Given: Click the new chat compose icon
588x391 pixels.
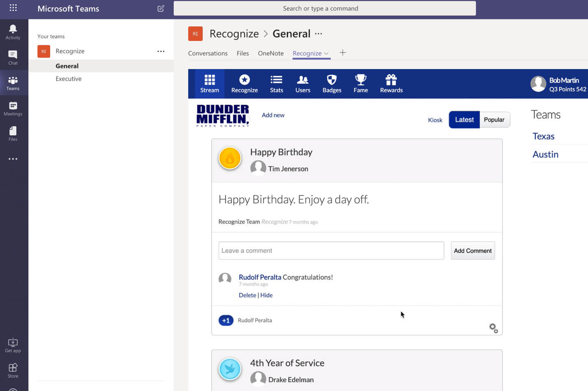Looking at the screenshot, I should (161, 8).
